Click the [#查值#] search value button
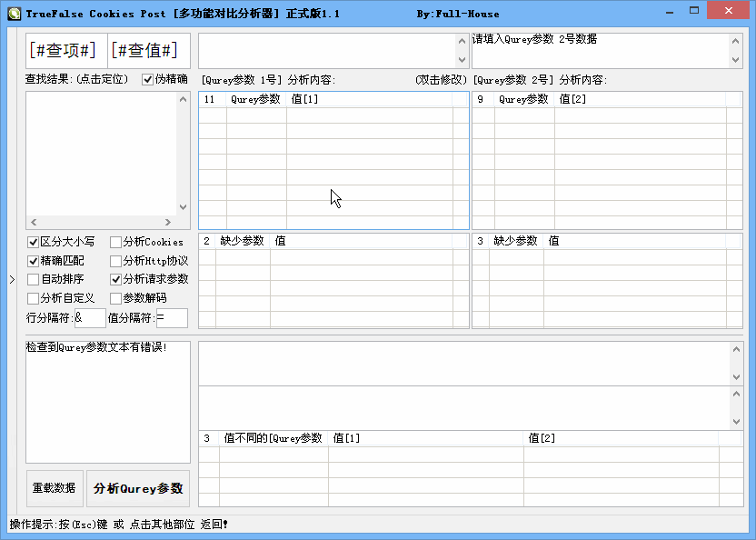 tap(144, 50)
